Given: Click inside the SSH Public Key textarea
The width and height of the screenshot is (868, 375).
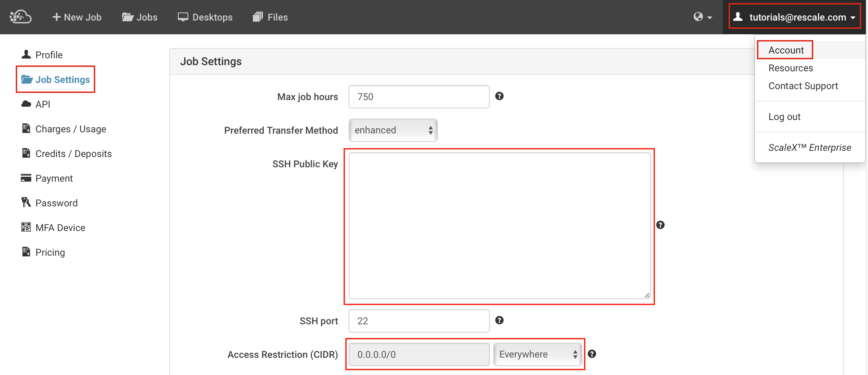Looking at the screenshot, I should tap(499, 225).
